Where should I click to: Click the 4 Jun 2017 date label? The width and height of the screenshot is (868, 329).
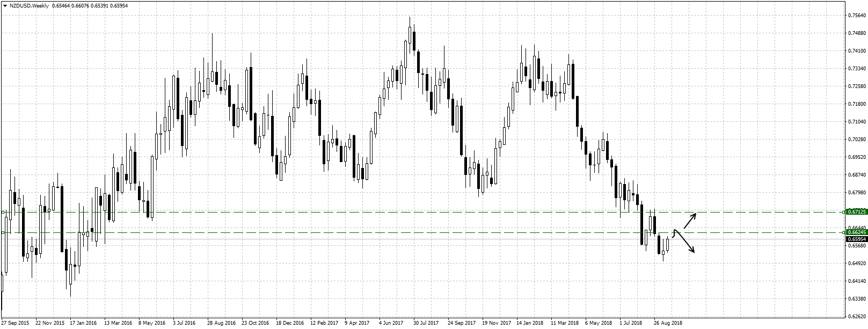pos(391,323)
